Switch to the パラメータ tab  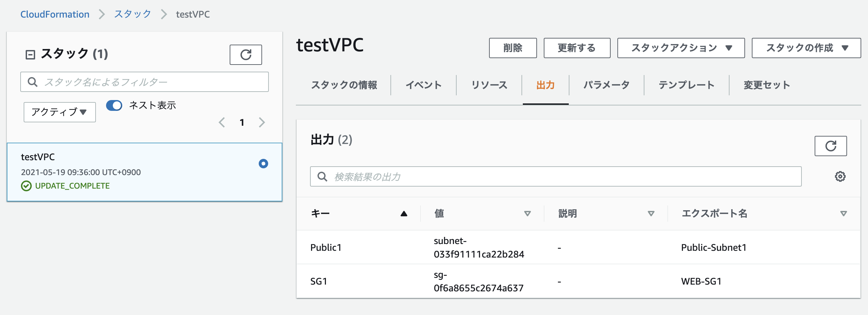606,85
